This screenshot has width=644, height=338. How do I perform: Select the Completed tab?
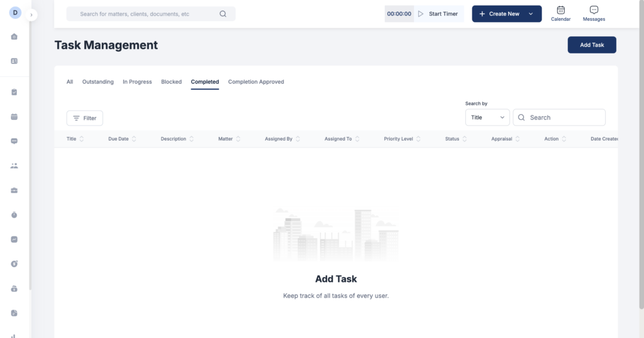pyautogui.click(x=204, y=82)
